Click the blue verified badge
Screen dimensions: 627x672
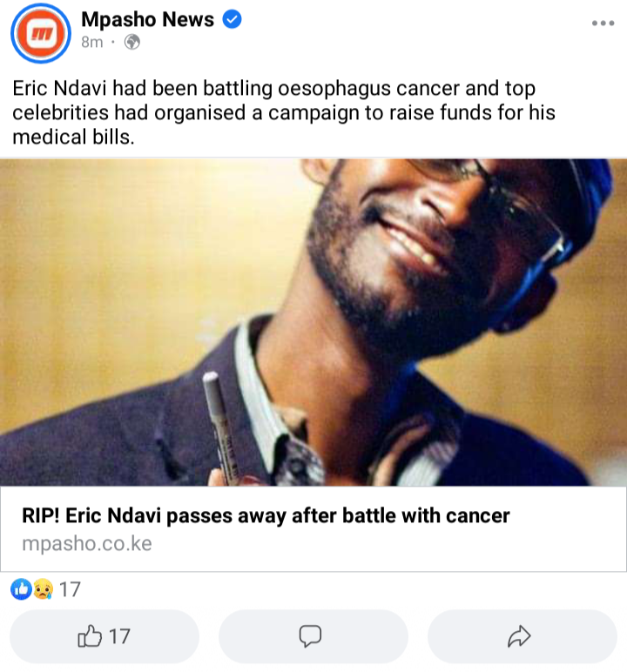(x=232, y=19)
